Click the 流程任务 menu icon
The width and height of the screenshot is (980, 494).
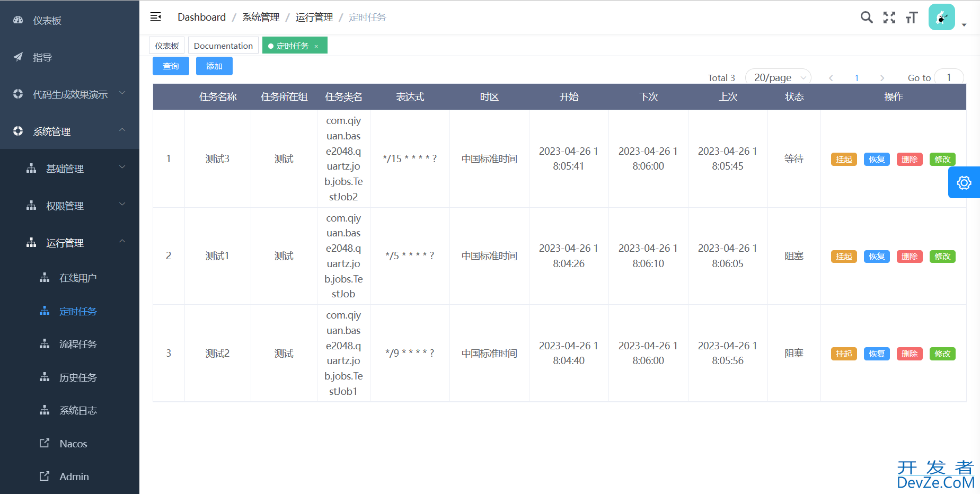45,343
